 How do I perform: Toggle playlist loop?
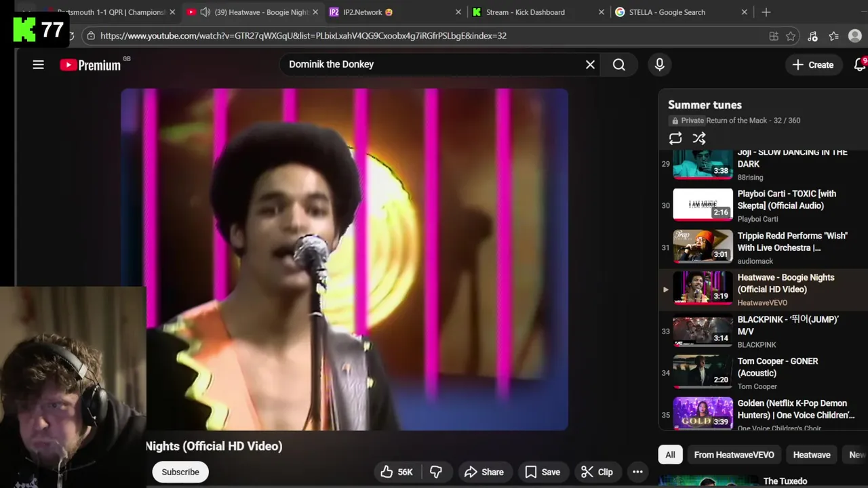pos(675,138)
